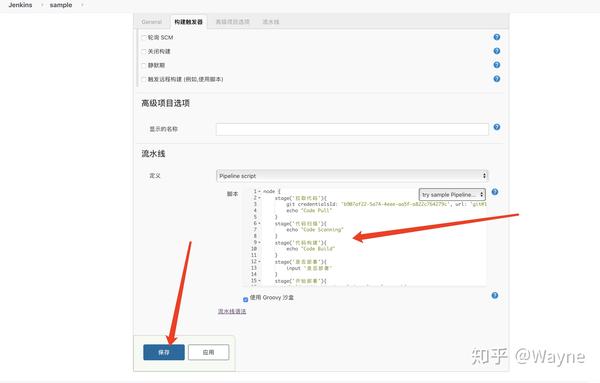
Task: Open help for 使用 Groovy 沙盒 option
Action: pyautogui.click(x=495, y=295)
